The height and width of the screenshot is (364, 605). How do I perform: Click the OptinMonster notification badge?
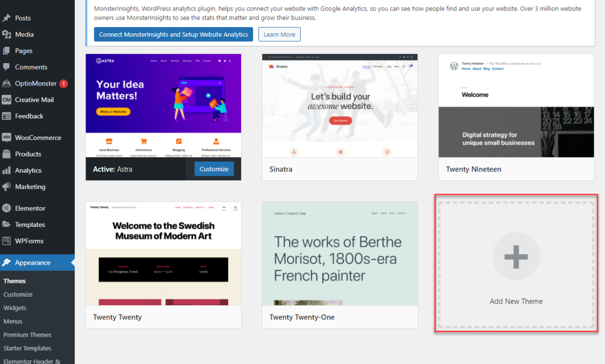coord(64,83)
